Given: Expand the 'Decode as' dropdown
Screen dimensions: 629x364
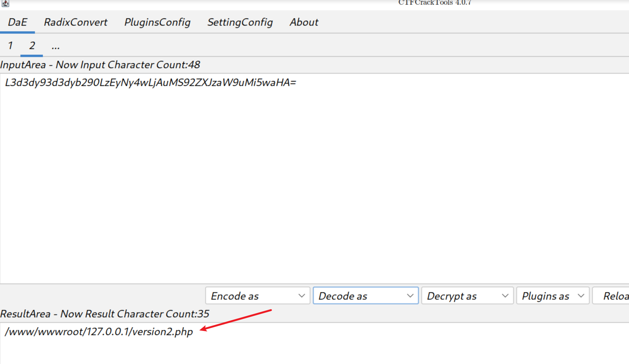Looking at the screenshot, I should pyautogui.click(x=365, y=296).
